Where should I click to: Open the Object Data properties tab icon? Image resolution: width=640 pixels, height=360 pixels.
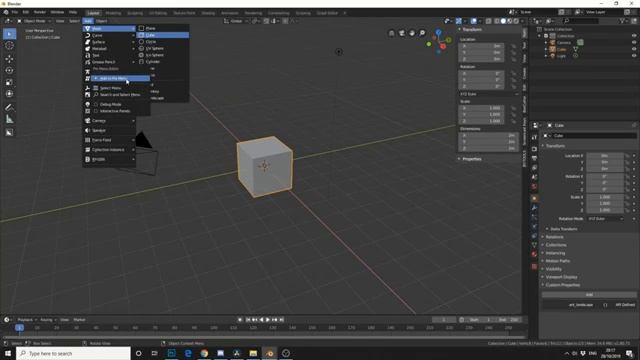tap(534, 245)
